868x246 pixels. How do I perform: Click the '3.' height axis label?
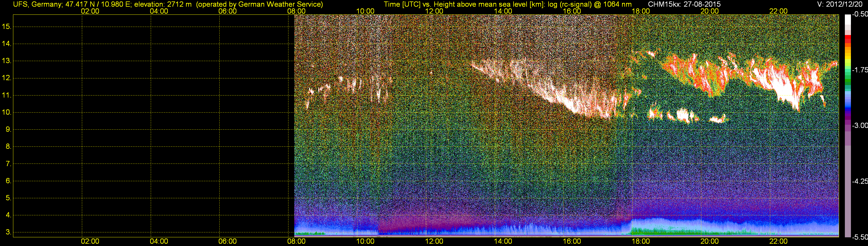pos(8,232)
